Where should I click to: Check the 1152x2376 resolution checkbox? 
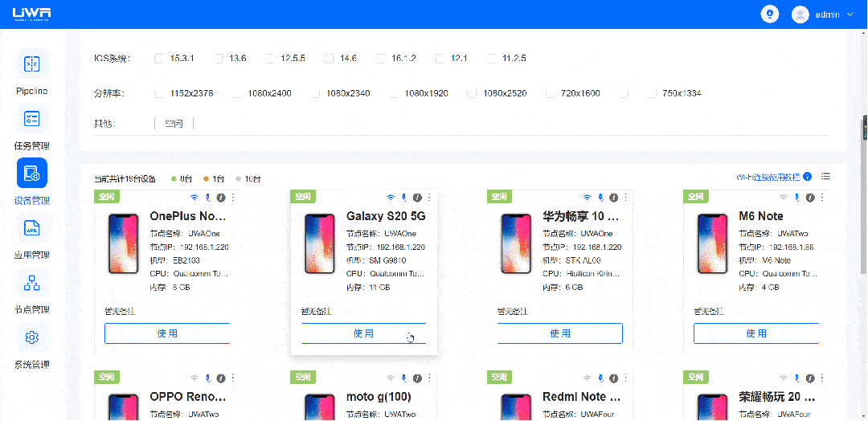[x=159, y=93]
